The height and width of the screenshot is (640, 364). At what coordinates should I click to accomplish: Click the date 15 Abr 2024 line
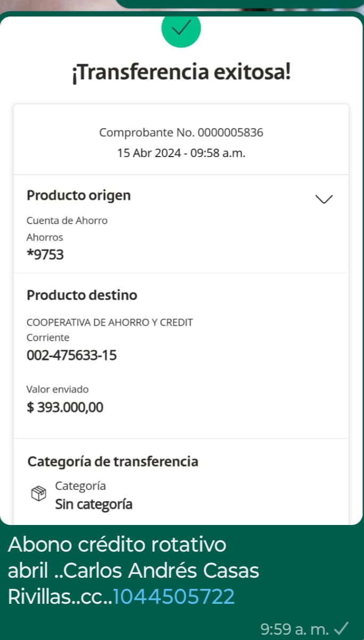[181, 153]
